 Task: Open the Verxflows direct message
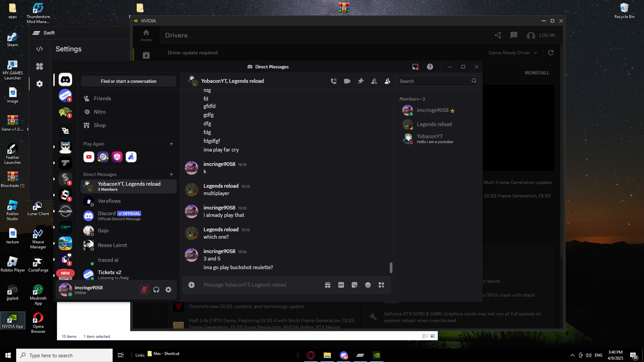click(128, 201)
